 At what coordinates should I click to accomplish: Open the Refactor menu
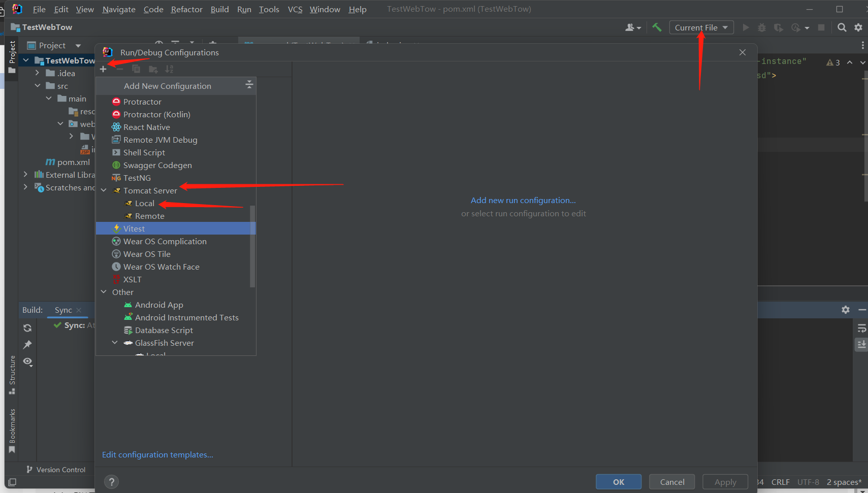[186, 9]
